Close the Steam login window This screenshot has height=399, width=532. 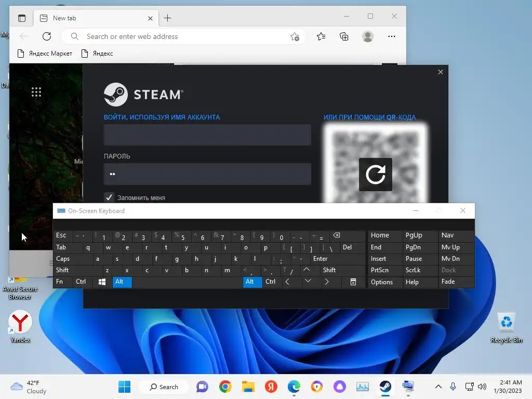(441, 72)
